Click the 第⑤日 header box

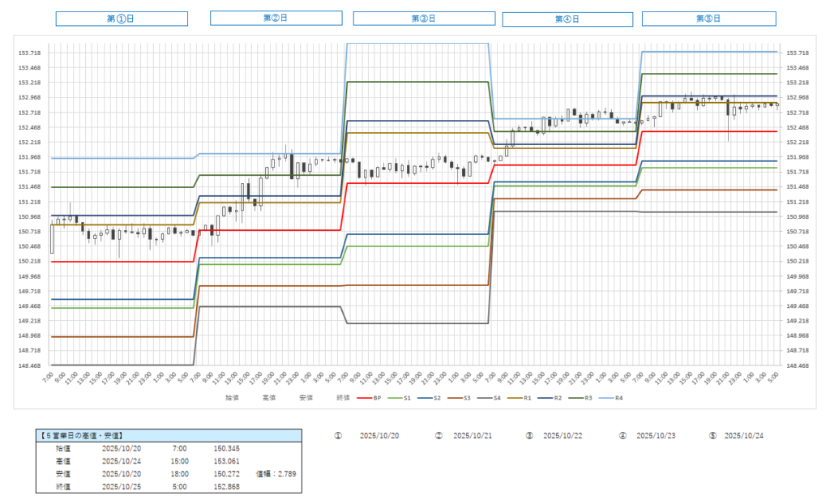point(708,19)
